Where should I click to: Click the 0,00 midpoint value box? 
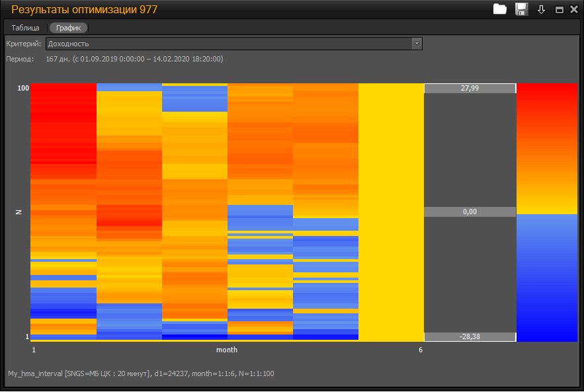[x=470, y=212]
